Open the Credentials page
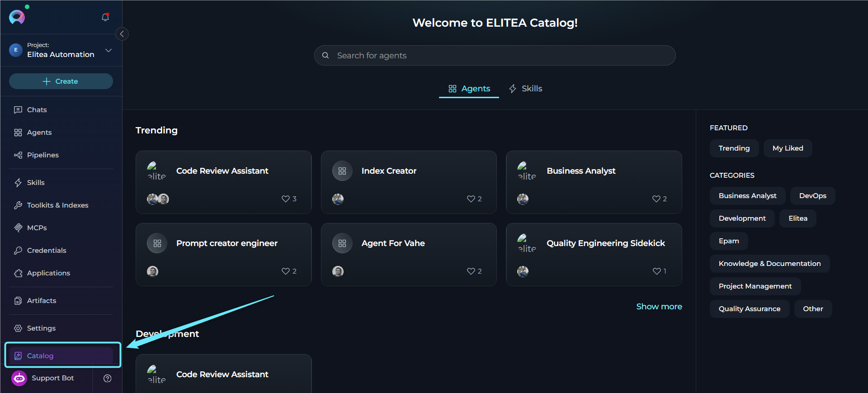 (x=61, y=251)
